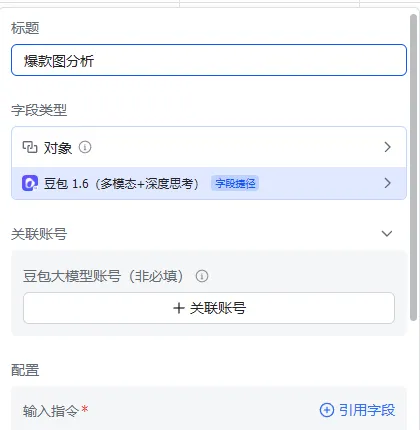420x430 pixels.
Task: Click the info icon next to 对象
Action: [85, 147]
